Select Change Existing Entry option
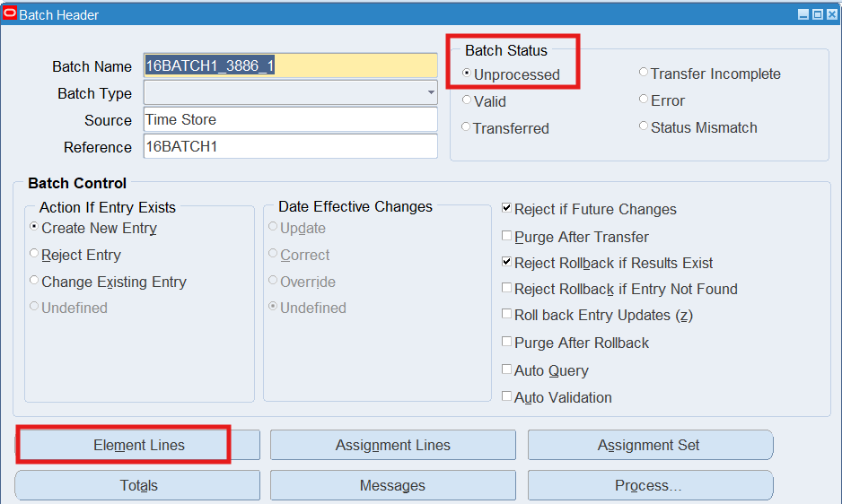The image size is (842, 504). [x=34, y=281]
